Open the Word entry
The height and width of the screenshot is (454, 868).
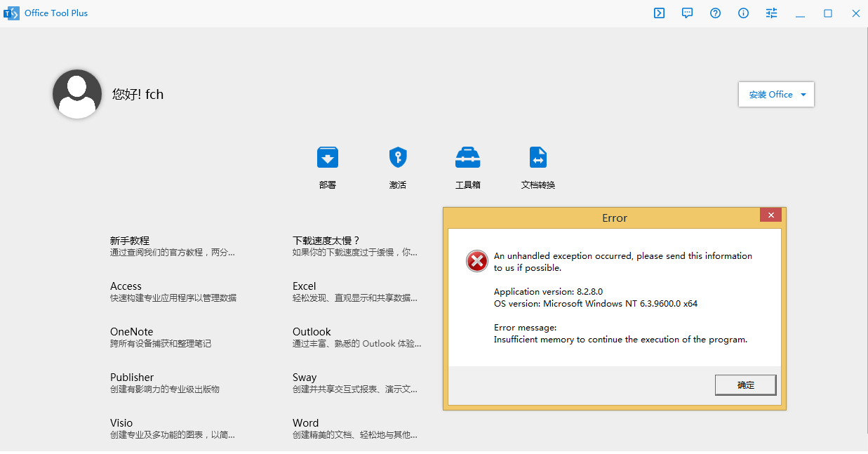(x=305, y=422)
